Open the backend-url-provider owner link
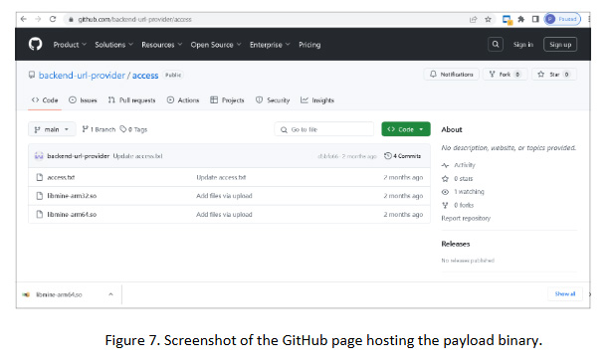Image resolution: width=613 pixels, height=364 pixels. (82, 75)
